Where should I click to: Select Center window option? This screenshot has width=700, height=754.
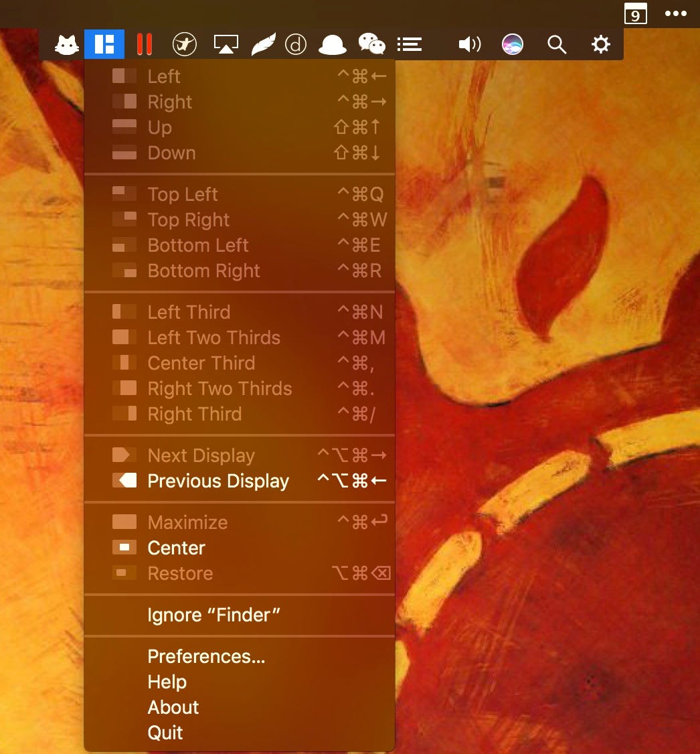(240, 548)
